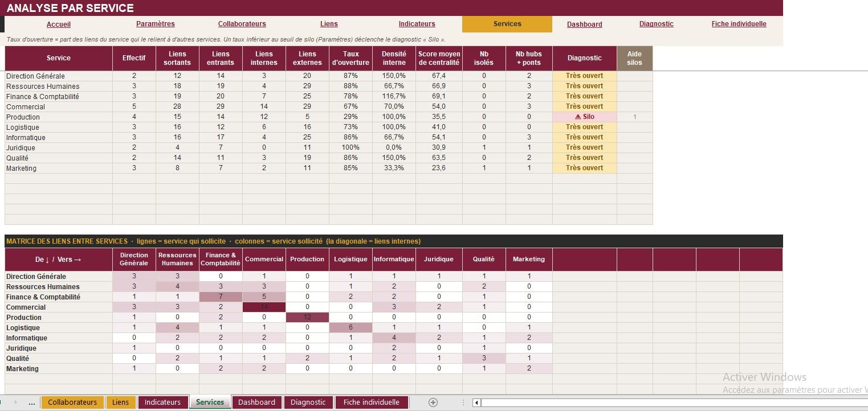Image resolution: width=868 pixels, height=411 pixels.
Task: Open the Accueil navigation link
Action: pyautogui.click(x=59, y=24)
